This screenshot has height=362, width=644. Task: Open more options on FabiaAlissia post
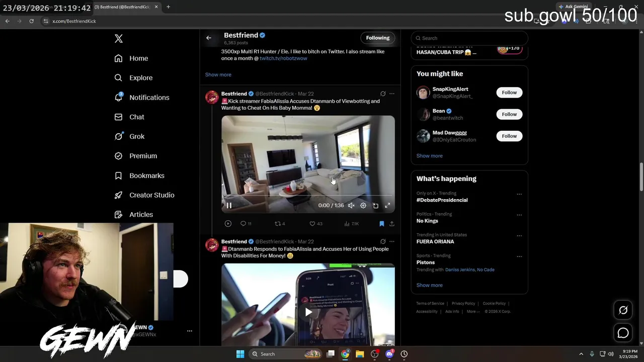(392, 94)
